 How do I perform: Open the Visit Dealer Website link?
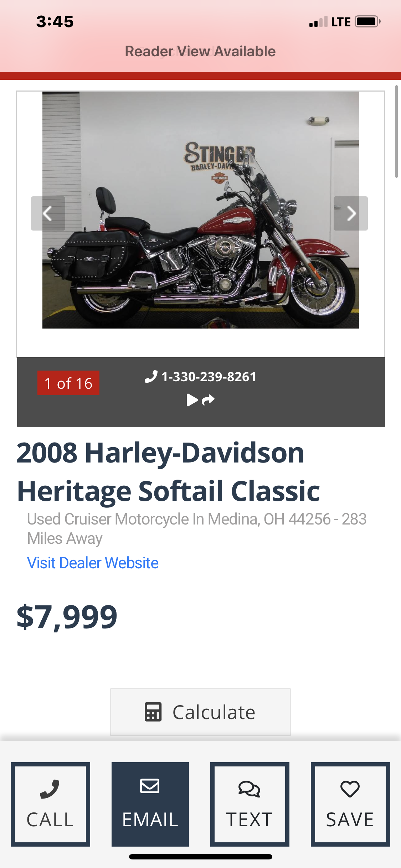coord(93,563)
